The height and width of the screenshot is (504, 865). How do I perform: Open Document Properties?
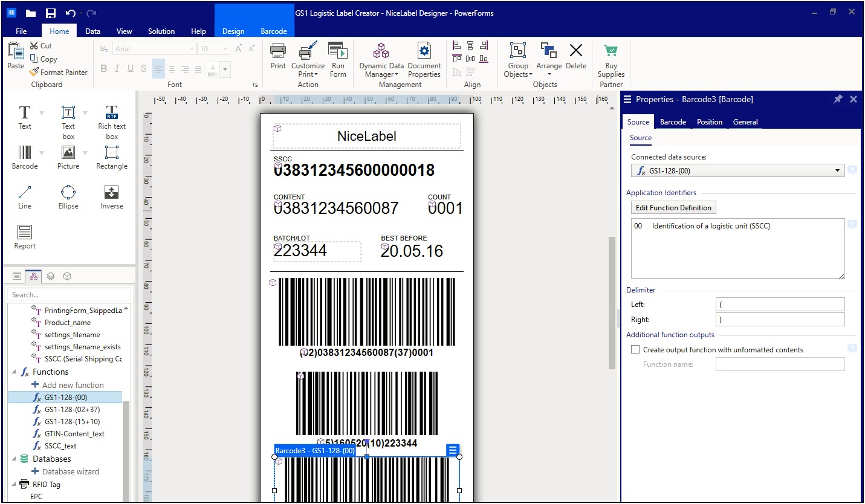pos(424,60)
